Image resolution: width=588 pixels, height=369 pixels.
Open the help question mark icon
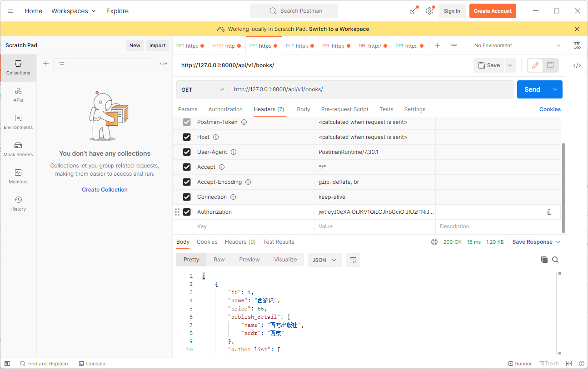pyautogui.click(x=582, y=364)
